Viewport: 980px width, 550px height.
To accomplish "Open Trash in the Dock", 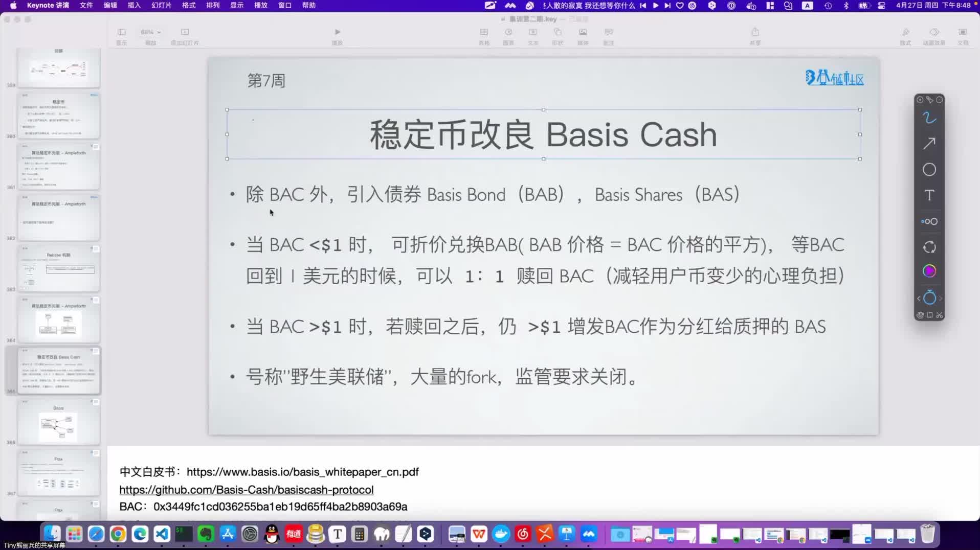I will tap(927, 534).
